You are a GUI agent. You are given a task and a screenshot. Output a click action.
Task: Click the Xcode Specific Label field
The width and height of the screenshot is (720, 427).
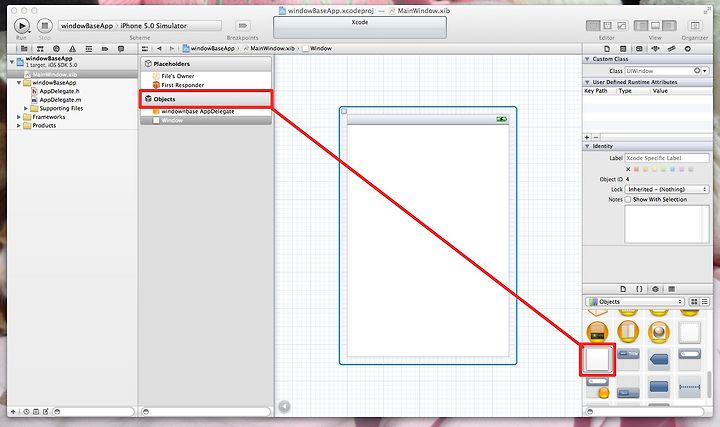(667, 158)
